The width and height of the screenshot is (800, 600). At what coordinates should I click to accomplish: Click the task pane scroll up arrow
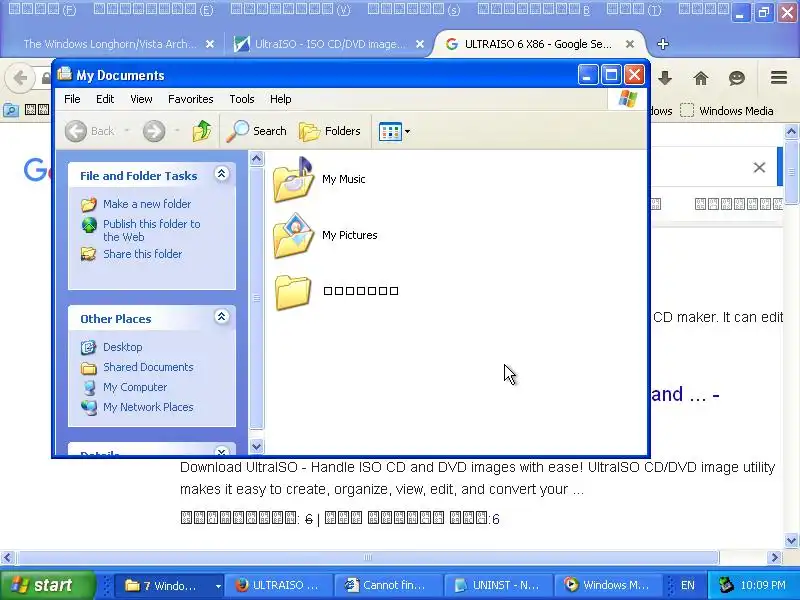coord(257,159)
